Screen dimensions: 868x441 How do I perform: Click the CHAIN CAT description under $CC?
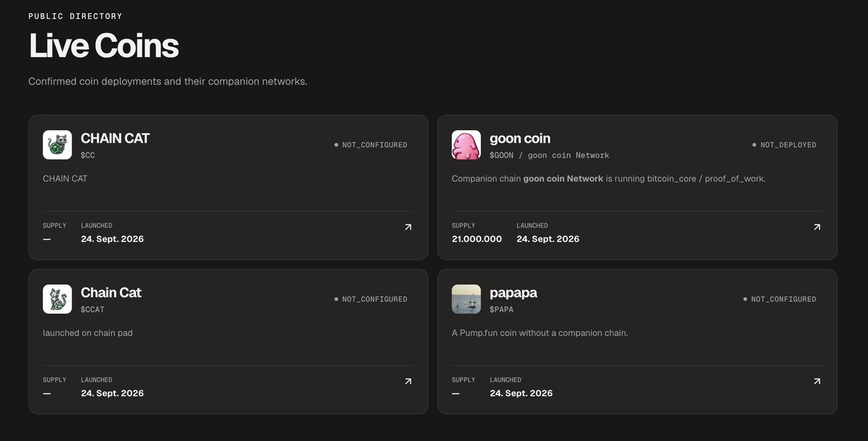click(65, 178)
